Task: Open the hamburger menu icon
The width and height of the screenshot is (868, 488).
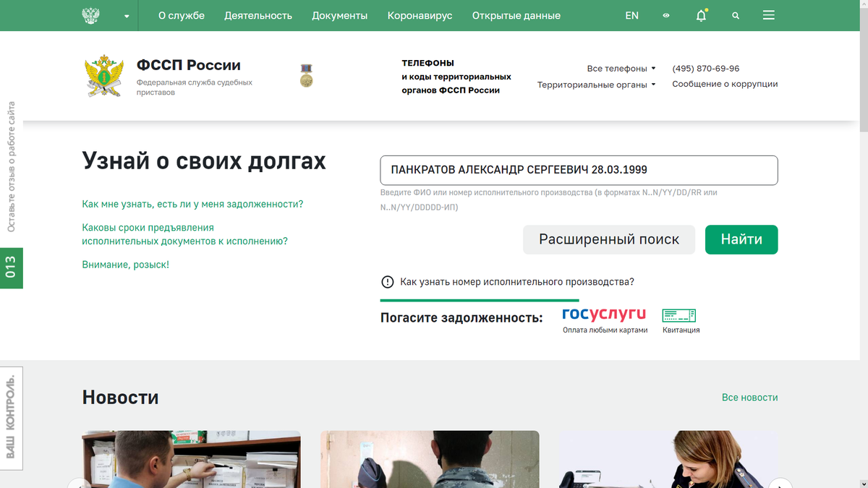Action: (x=769, y=15)
